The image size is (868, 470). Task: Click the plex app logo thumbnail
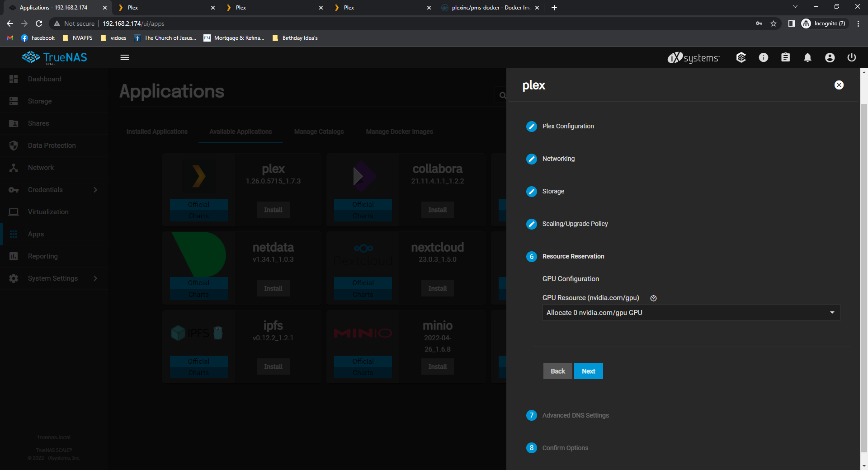tap(199, 176)
